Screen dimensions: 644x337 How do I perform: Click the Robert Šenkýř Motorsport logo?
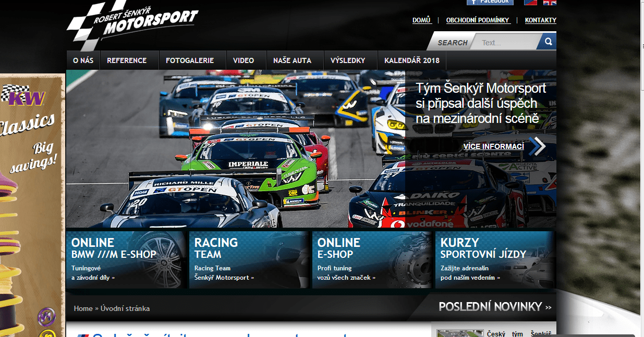132,24
